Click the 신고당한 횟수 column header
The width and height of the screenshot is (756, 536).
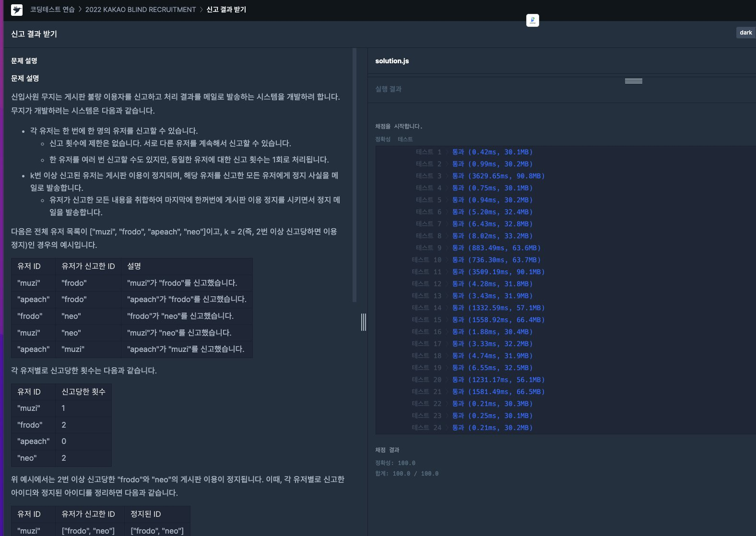click(83, 392)
